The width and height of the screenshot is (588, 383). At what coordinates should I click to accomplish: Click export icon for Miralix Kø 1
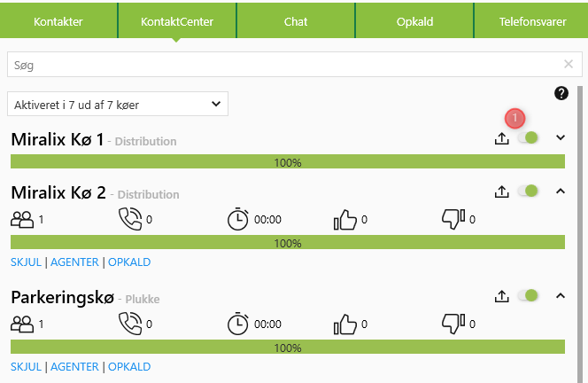pyautogui.click(x=502, y=138)
